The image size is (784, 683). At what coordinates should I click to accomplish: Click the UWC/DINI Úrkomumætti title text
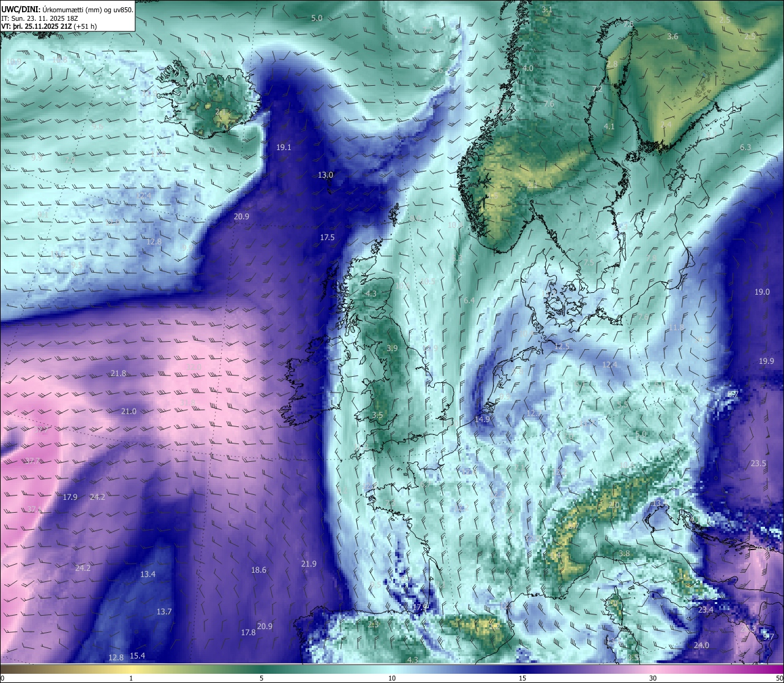pos(67,10)
